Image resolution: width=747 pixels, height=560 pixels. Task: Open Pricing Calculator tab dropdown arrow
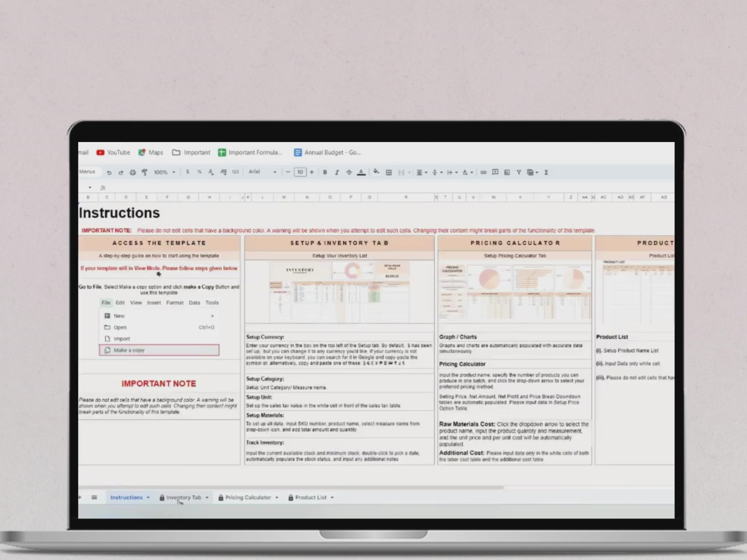point(276,498)
